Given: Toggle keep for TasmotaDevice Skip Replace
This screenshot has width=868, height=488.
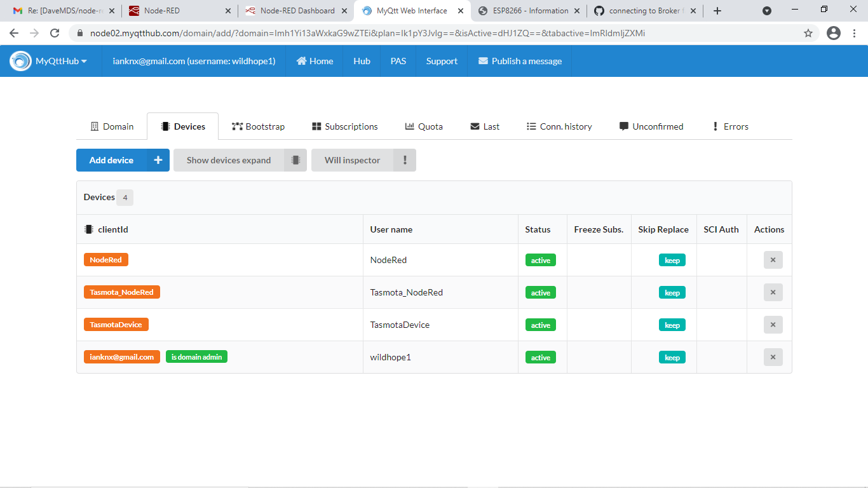Looking at the screenshot, I should click(672, 325).
